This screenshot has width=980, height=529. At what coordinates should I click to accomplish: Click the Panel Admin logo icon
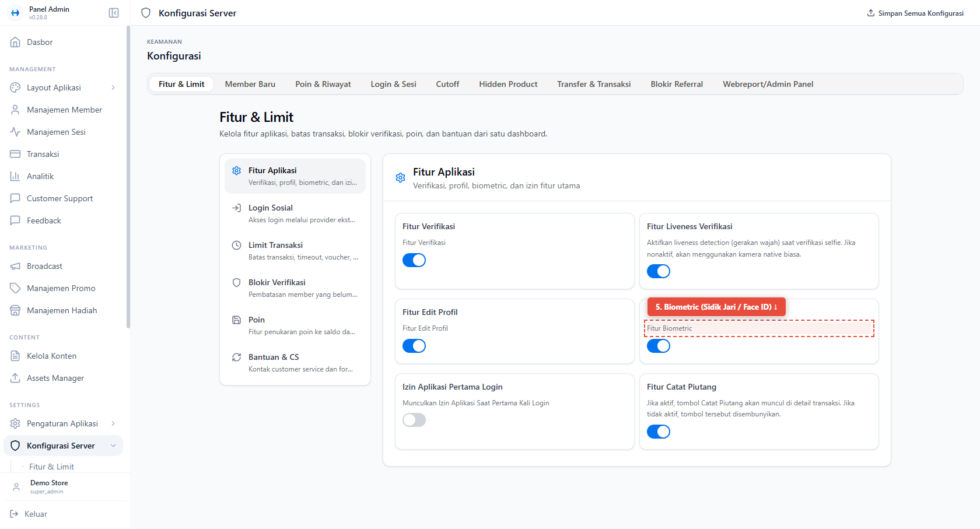tap(15, 13)
